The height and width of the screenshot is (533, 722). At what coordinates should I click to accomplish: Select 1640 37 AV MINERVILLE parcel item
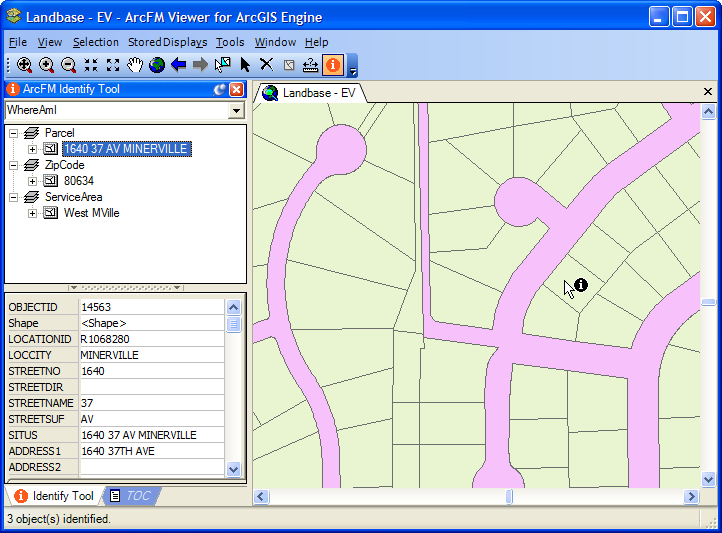coord(126,149)
